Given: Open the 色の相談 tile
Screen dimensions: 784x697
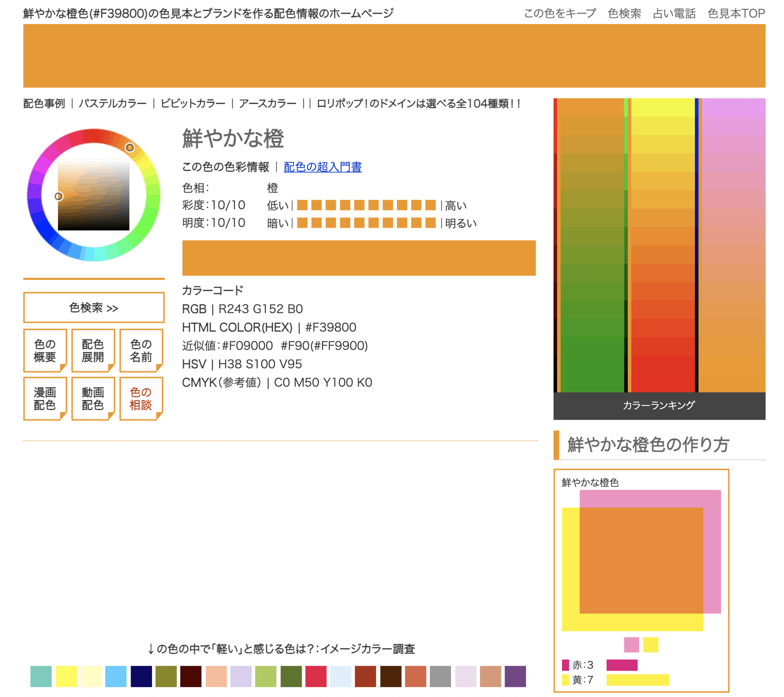Looking at the screenshot, I should [x=141, y=398].
